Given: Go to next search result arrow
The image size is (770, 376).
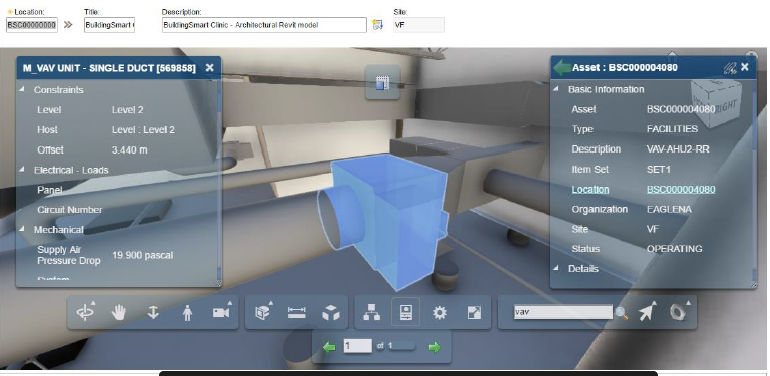Looking at the screenshot, I should pyautogui.click(x=434, y=348).
